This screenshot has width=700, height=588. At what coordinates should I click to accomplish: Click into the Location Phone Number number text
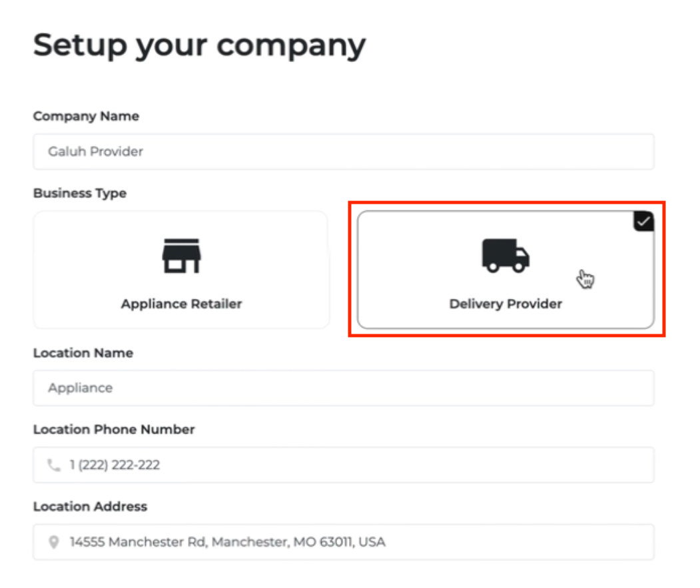115,465
